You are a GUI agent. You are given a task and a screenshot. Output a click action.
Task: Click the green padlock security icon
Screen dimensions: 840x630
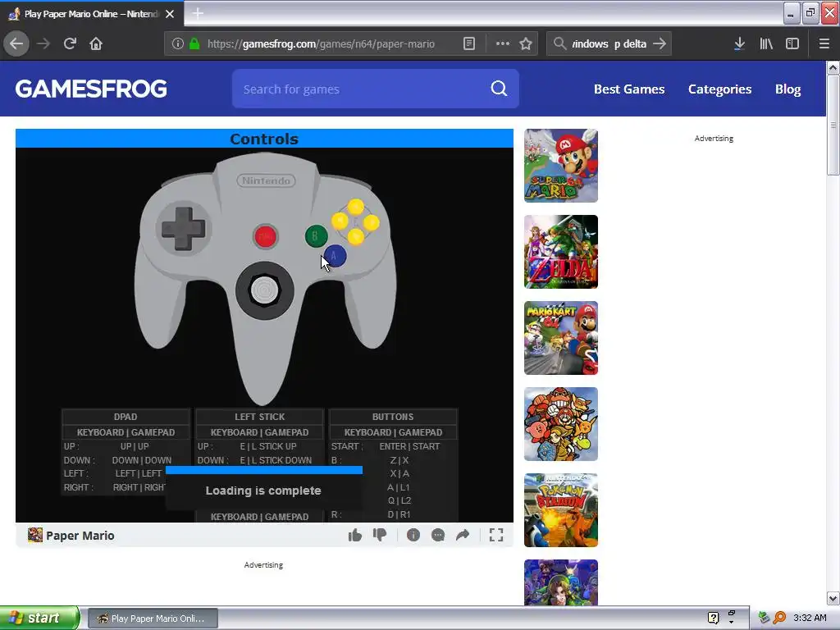click(x=194, y=43)
